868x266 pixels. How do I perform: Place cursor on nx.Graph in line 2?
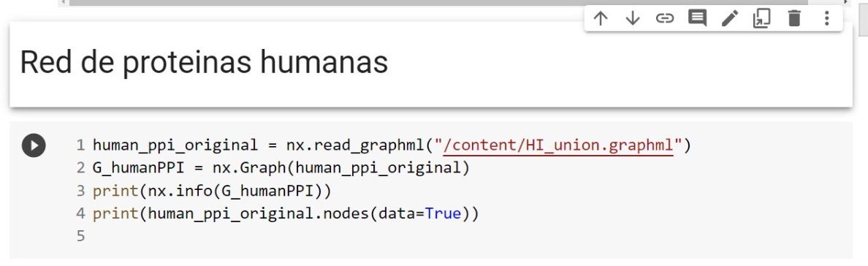[x=250, y=168]
